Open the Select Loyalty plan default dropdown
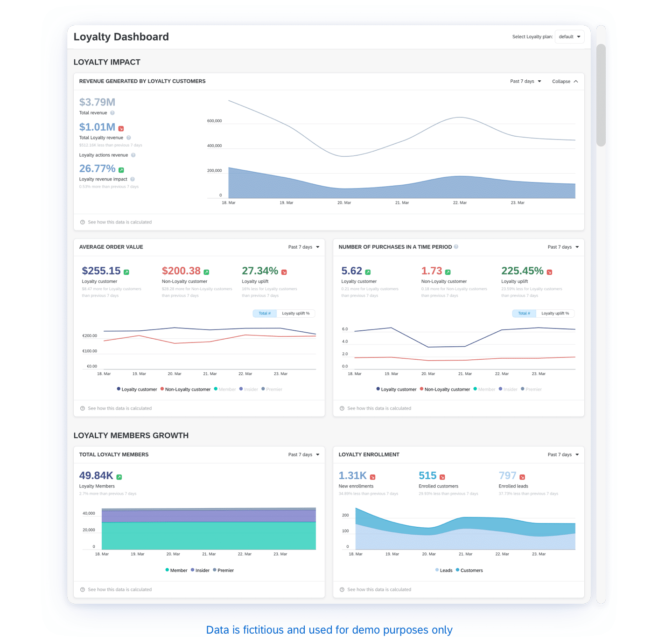Viewport: 672px width, 642px height. coord(569,37)
